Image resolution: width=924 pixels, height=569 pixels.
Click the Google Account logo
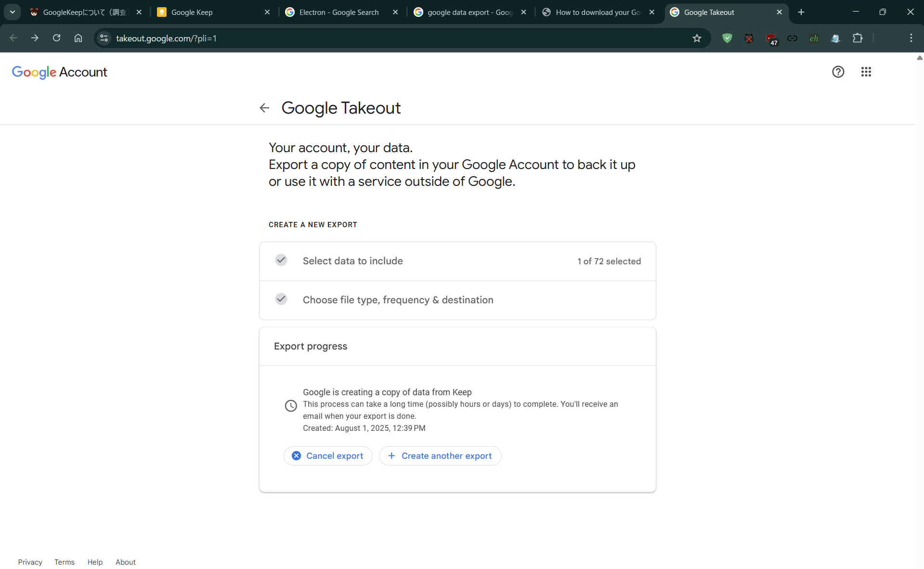pos(59,72)
